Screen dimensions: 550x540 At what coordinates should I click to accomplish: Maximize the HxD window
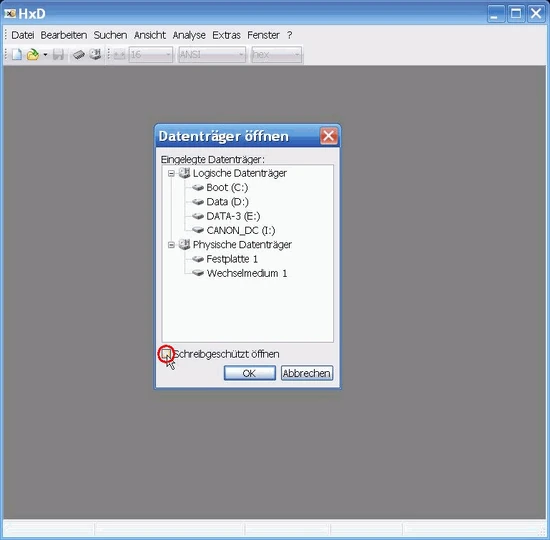(x=516, y=14)
